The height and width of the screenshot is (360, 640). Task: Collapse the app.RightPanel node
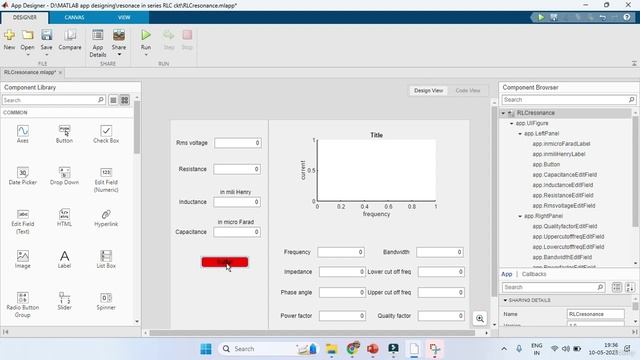[x=520, y=216]
